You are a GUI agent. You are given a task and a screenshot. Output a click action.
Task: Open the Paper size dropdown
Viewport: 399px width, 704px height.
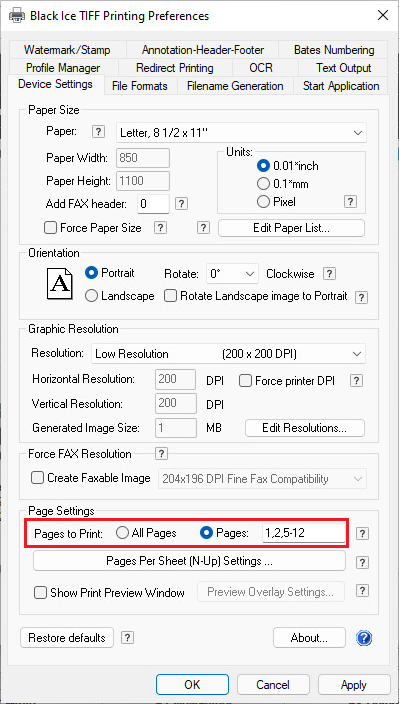coord(241,133)
